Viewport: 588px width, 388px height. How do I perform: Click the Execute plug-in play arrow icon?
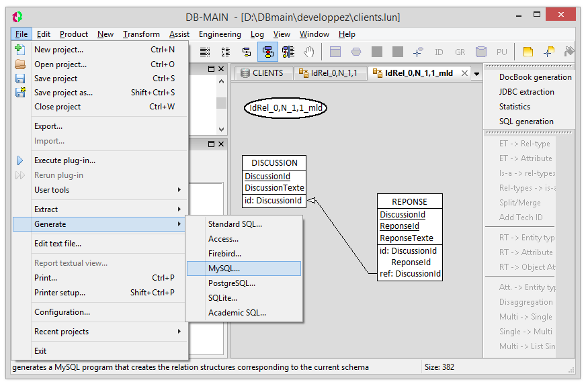20,160
